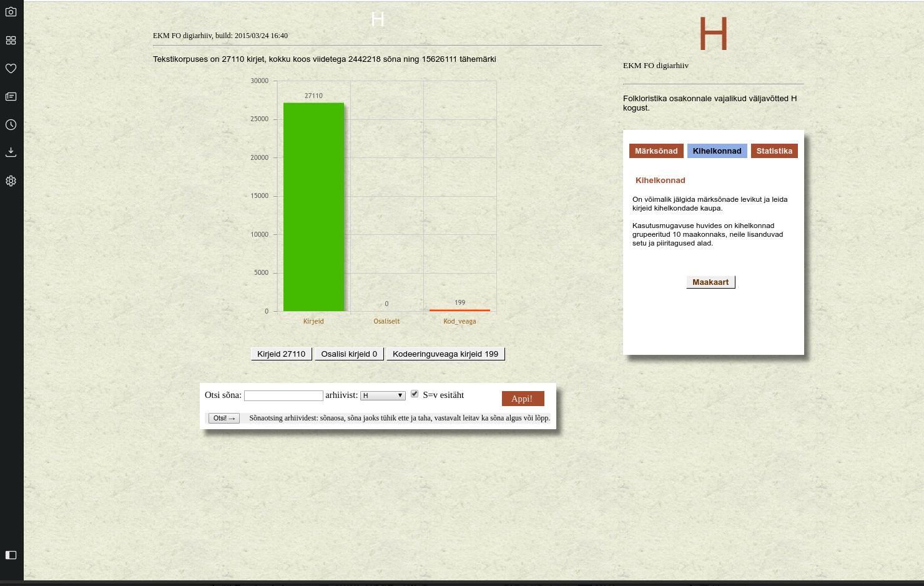Viewport: 924px width, 586px height.
Task: Click into the Otsi sõna text field
Action: (283, 395)
